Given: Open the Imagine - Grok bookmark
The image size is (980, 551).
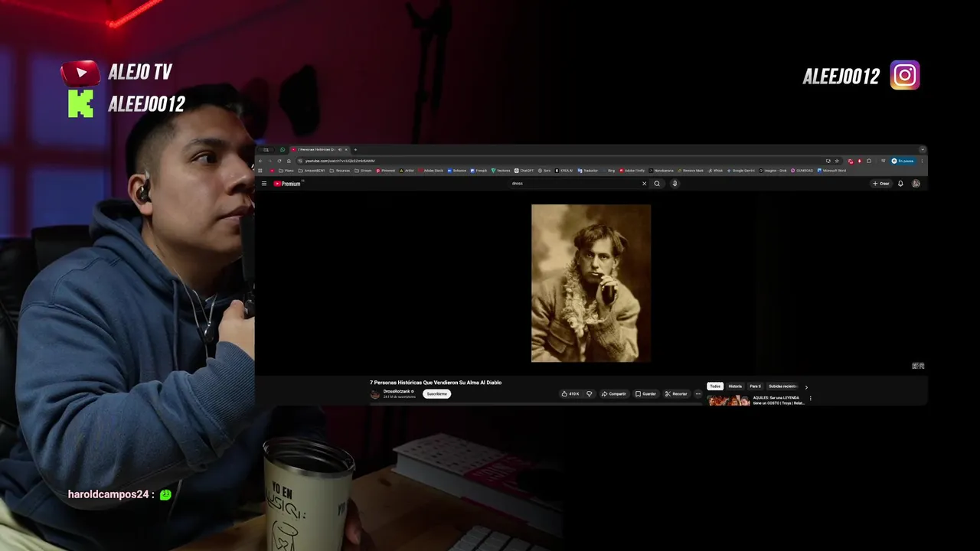Looking at the screenshot, I should point(773,171).
